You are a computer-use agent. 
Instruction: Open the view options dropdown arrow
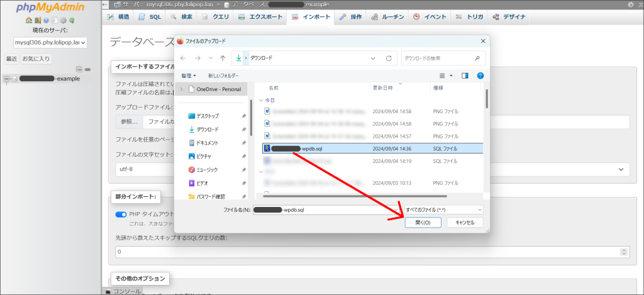451,75
